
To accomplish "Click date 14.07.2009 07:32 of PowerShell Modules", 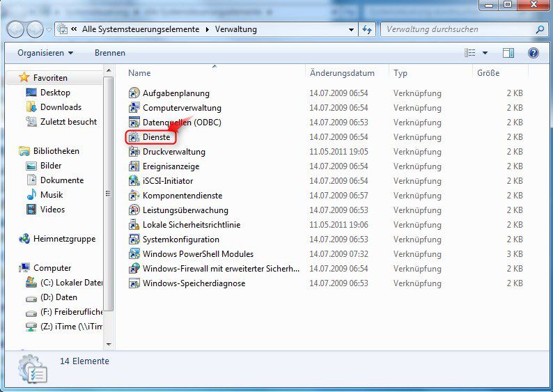I will (338, 254).
